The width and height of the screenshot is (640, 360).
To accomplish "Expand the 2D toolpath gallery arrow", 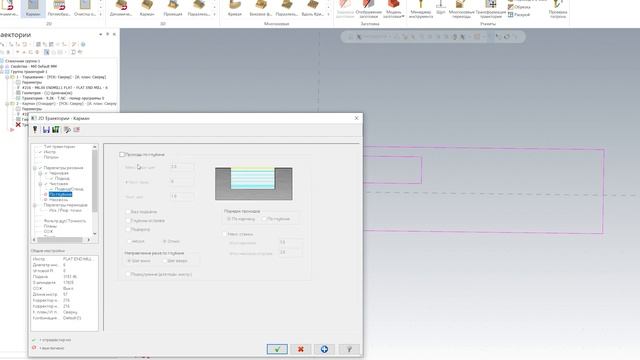I will click(101, 14).
